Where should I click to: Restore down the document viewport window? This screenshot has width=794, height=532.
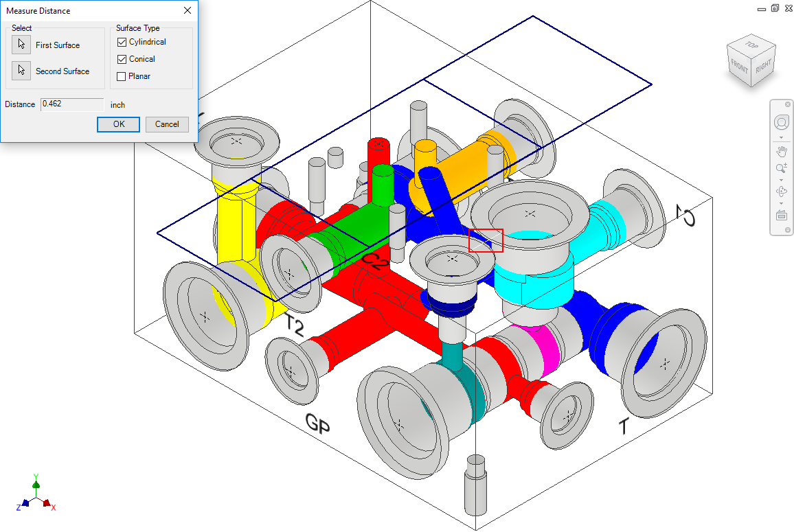775,8
